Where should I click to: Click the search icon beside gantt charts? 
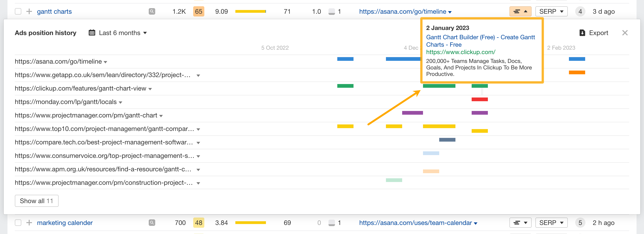click(x=152, y=11)
